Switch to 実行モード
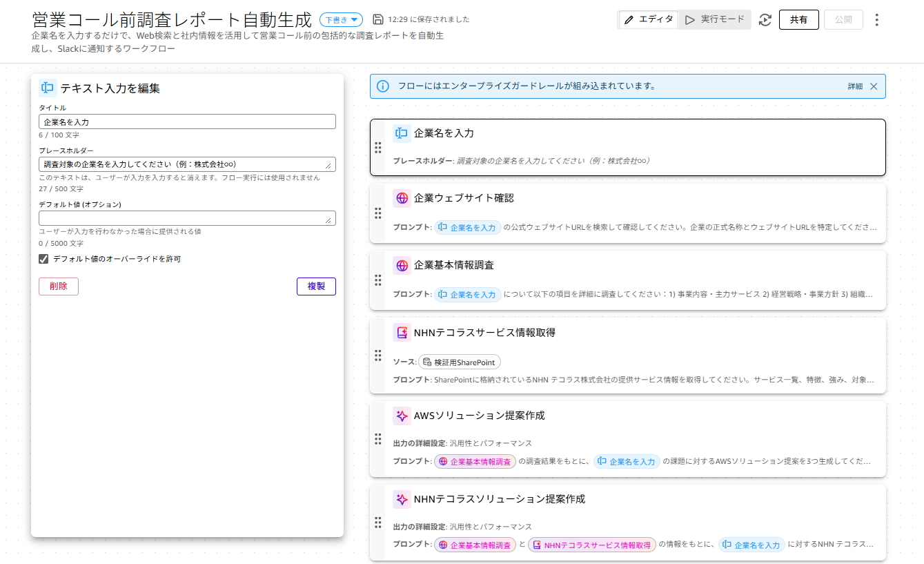The image size is (924, 564). (x=715, y=20)
